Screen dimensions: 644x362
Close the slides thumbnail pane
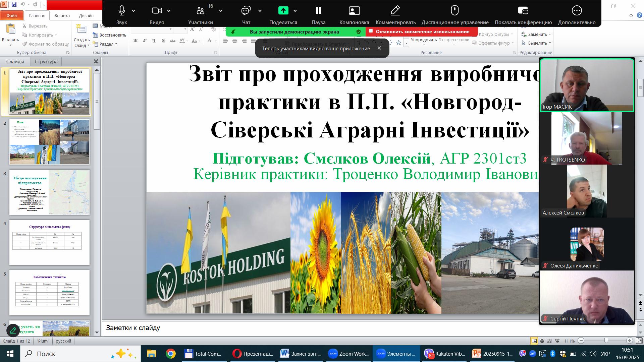pos(96,62)
